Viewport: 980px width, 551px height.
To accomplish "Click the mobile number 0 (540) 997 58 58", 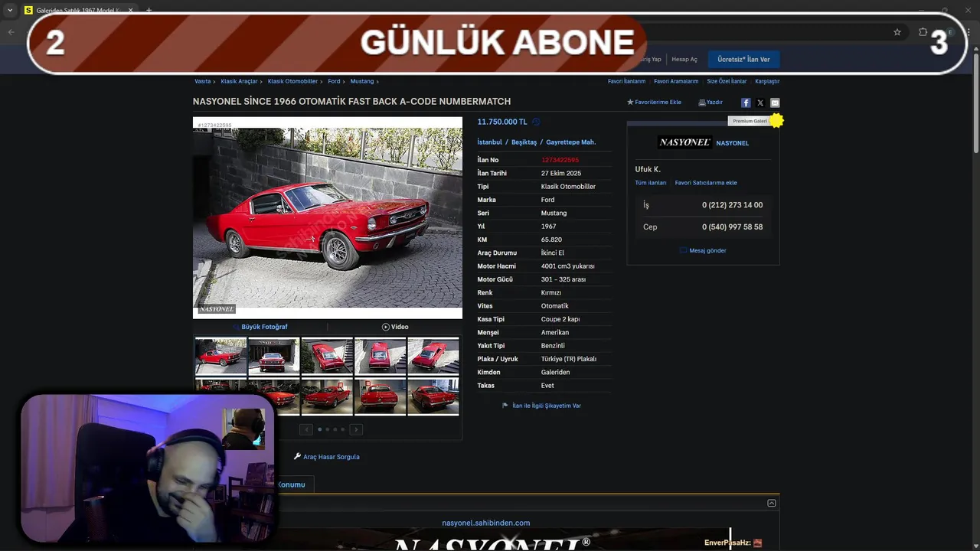I will pyautogui.click(x=732, y=227).
